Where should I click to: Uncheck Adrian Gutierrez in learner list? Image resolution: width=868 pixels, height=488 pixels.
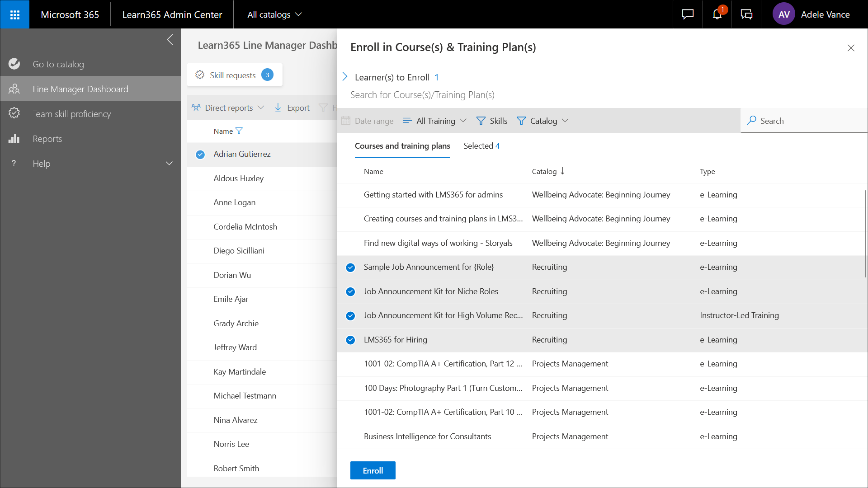[200, 155]
